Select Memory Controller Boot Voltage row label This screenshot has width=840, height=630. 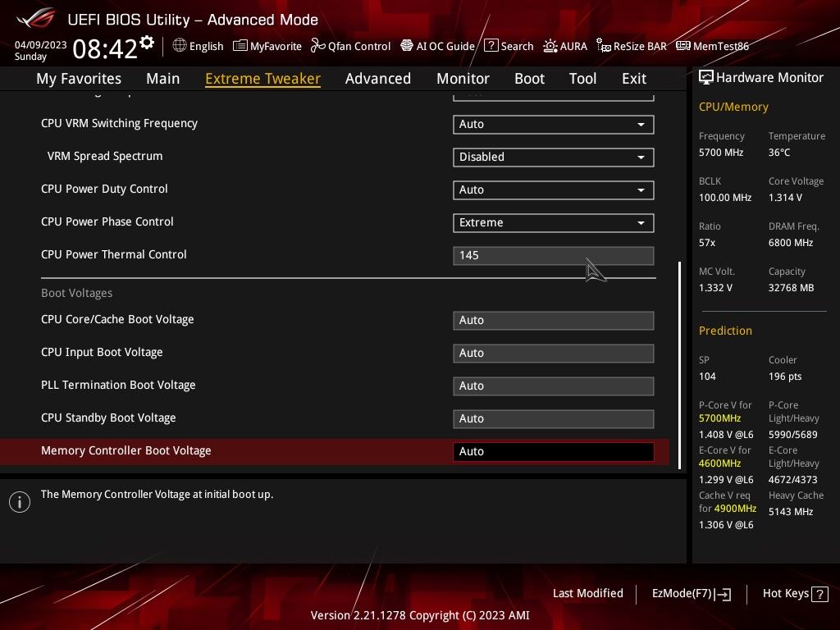(126, 450)
